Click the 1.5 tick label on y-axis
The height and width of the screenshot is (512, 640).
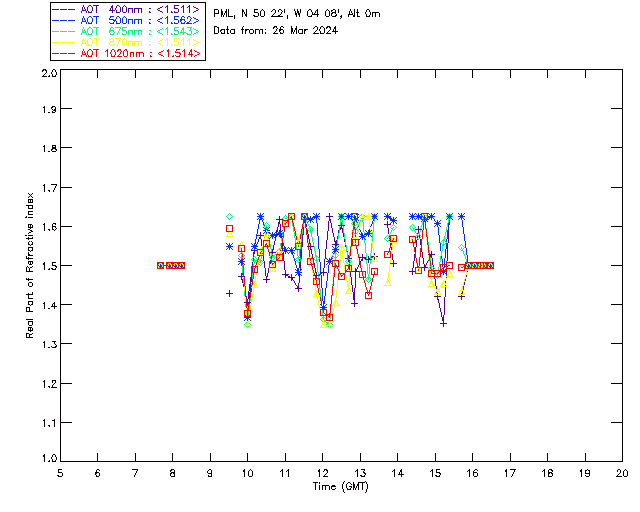47,266
